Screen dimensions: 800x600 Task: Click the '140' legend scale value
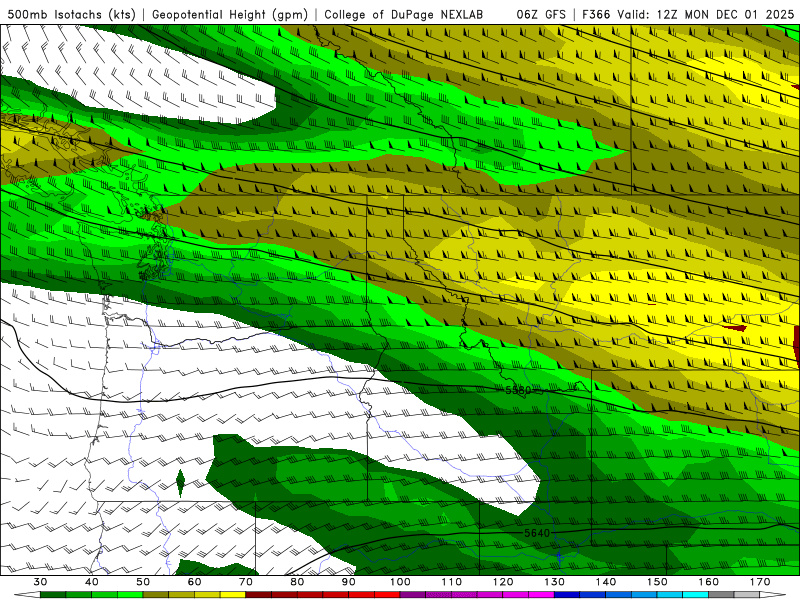[606, 582]
